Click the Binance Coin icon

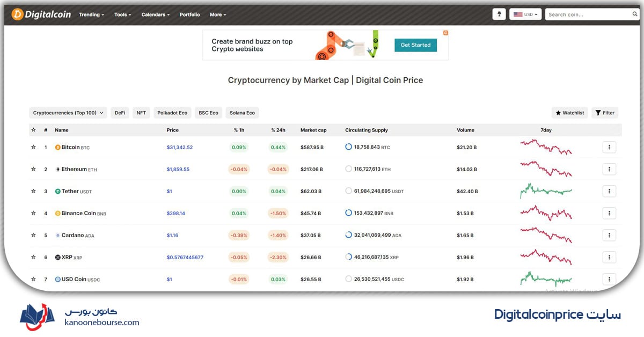[58, 214]
